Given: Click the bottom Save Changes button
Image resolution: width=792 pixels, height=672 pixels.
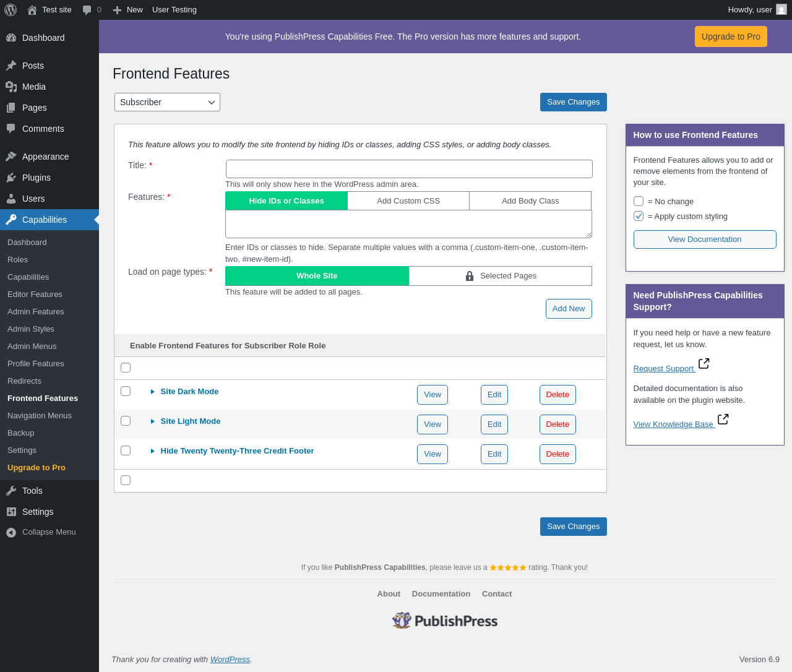Looking at the screenshot, I should point(574,527).
